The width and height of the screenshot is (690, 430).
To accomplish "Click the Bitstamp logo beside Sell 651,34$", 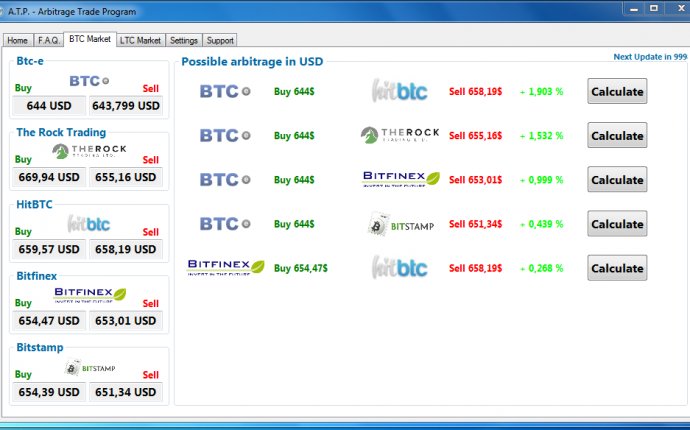I will pos(401,224).
